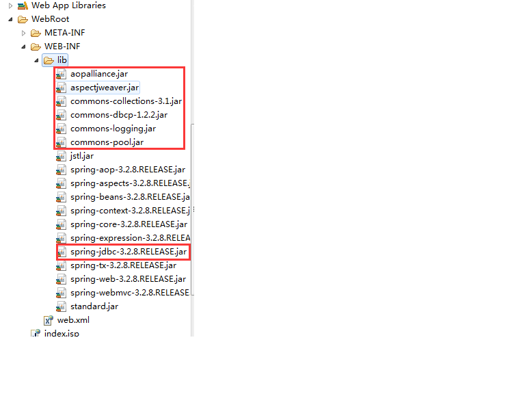Click jar icon beside spring-expression-3.2.8
Image resolution: width=525 pixels, height=420 pixels.
coord(61,238)
